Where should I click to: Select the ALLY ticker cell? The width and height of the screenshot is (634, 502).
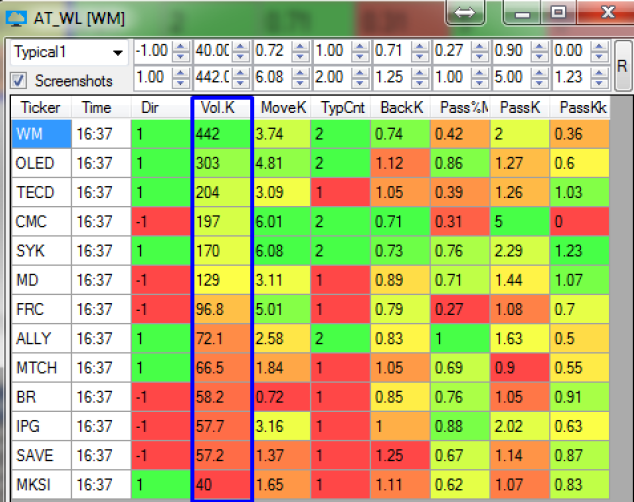(x=41, y=338)
